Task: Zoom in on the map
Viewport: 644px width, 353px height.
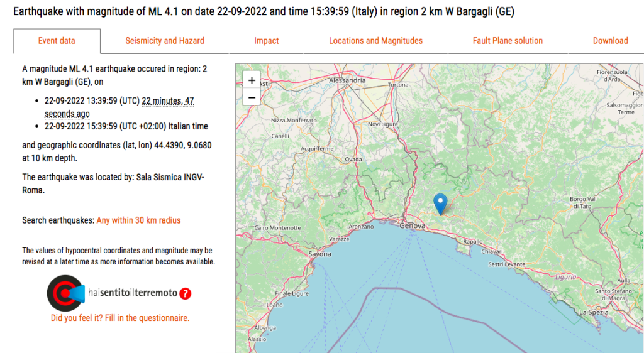Action: click(x=252, y=80)
